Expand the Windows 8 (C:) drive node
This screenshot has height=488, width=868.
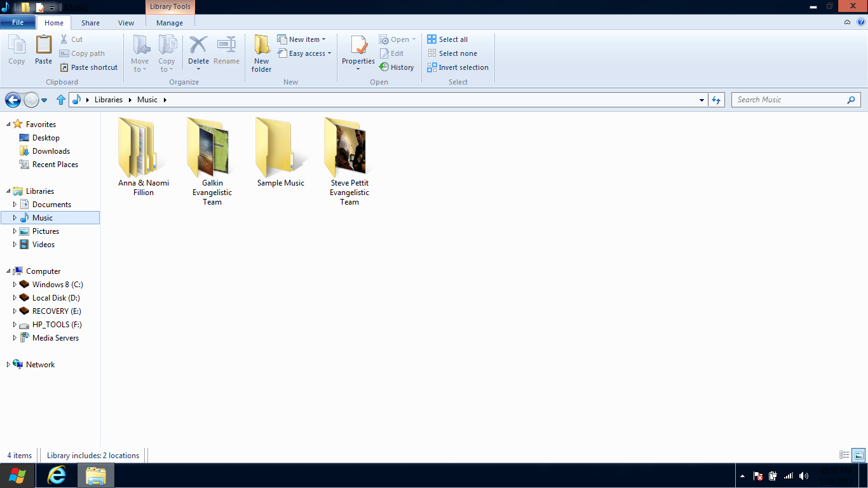click(x=15, y=285)
